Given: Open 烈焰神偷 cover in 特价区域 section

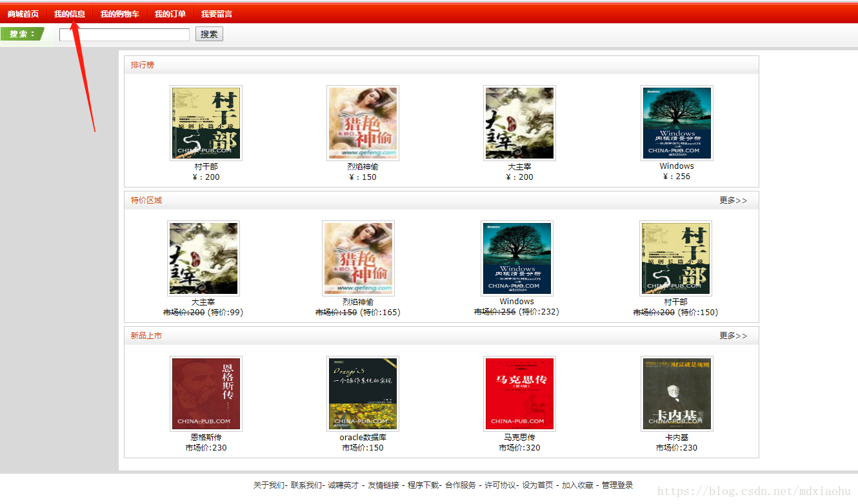Looking at the screenshot, I should (x=358, y=258).
